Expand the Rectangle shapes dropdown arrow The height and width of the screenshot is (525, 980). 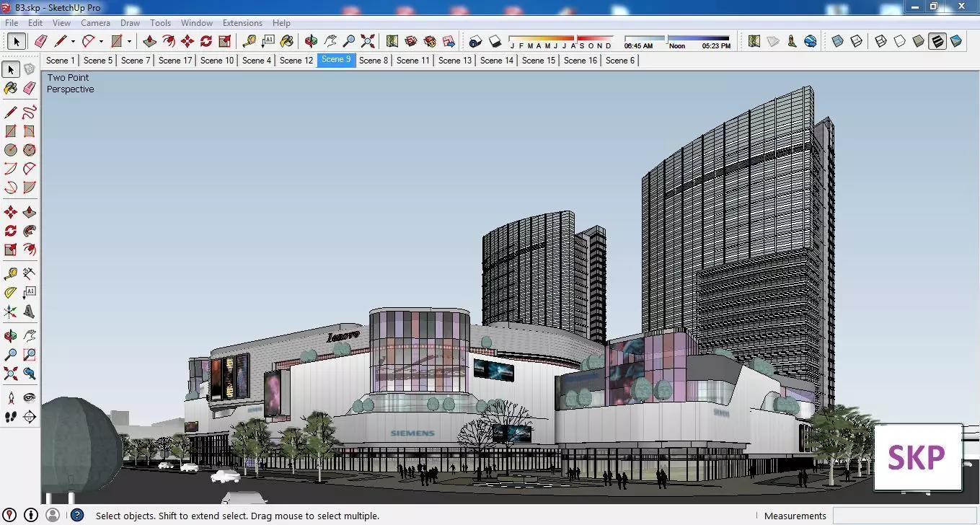129,42
